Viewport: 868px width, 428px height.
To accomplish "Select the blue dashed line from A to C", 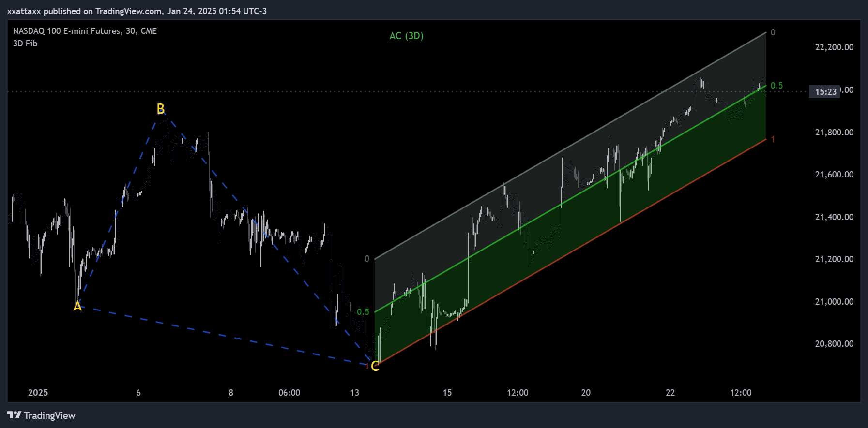I will (x=223, y=335).
